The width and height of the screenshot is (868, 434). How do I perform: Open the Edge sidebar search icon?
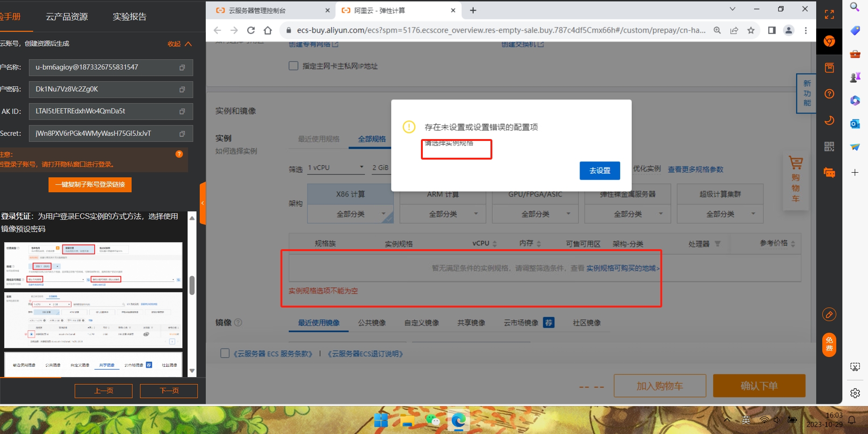point(855,7)
